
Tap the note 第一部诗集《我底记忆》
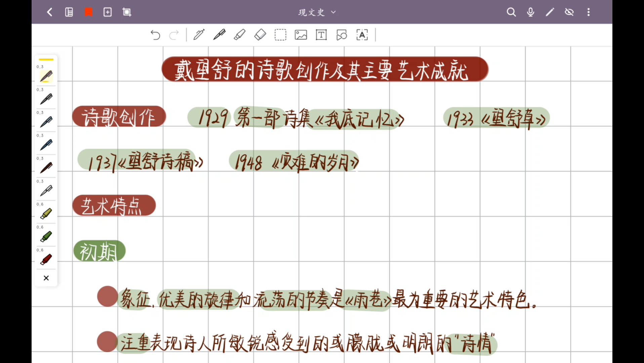[x=319, y=118]
